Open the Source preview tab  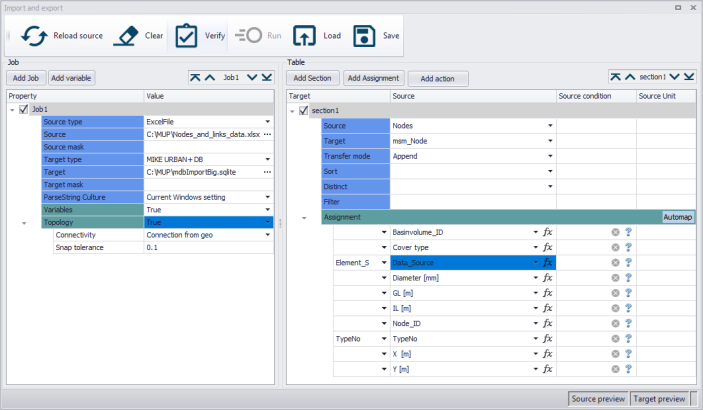pyautogui.click(x=598, y=399)
